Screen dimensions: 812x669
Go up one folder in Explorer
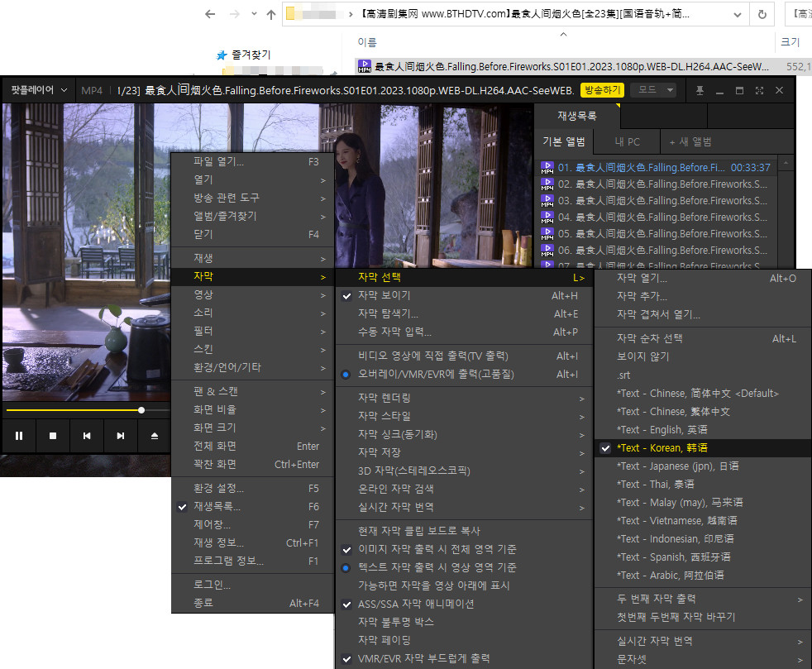click(271, 15)
